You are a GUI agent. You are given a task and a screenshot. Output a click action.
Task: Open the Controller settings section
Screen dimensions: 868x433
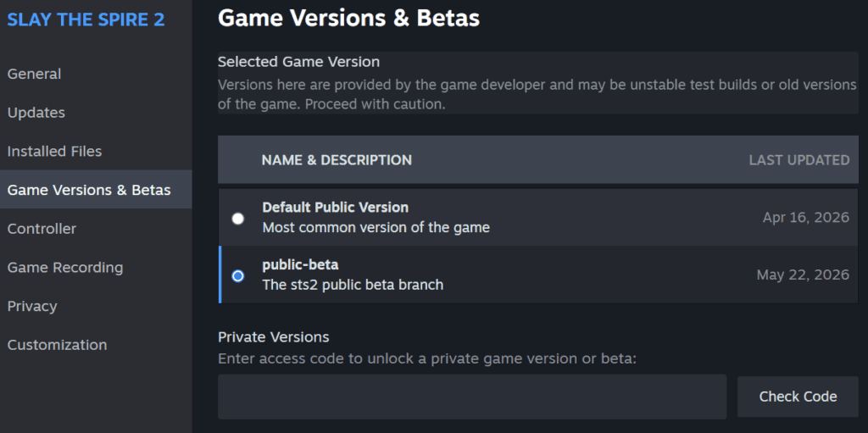tap(42, 229)
